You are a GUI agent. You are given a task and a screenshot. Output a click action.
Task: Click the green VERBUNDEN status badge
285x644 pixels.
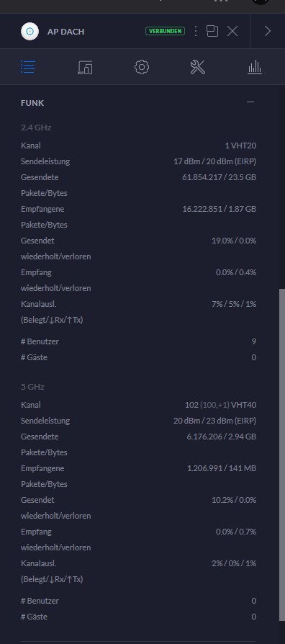165,31
